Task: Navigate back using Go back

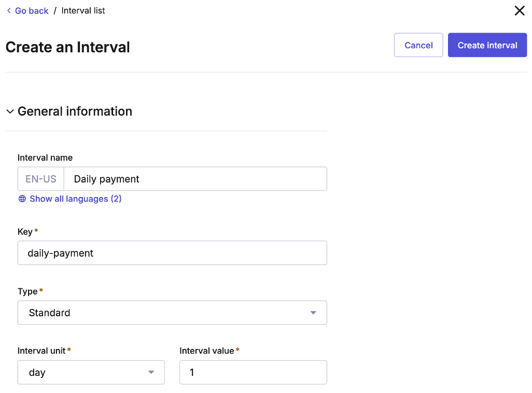Action: [x=31, y=10]
